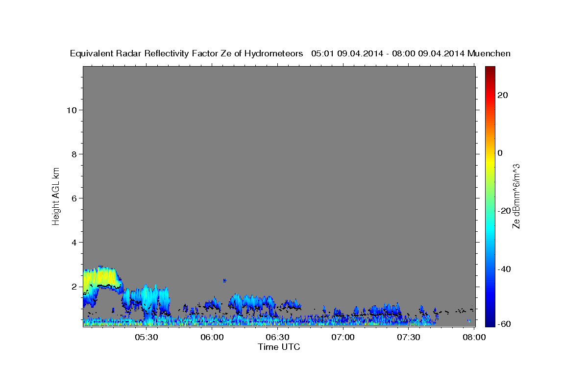Click the 07:00 time tick label
Viewport: 588px width, 392px height.
point(343,337)
